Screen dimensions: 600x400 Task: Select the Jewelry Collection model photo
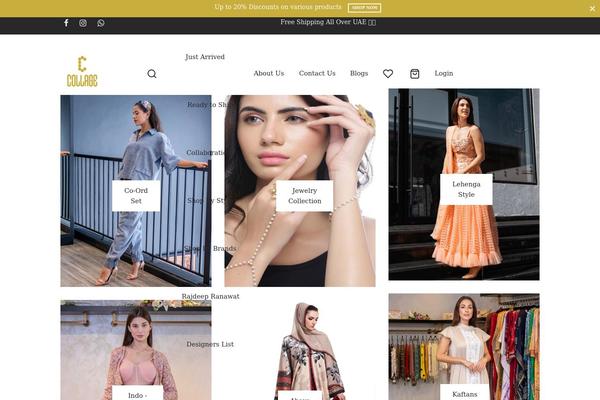(300, 191)
